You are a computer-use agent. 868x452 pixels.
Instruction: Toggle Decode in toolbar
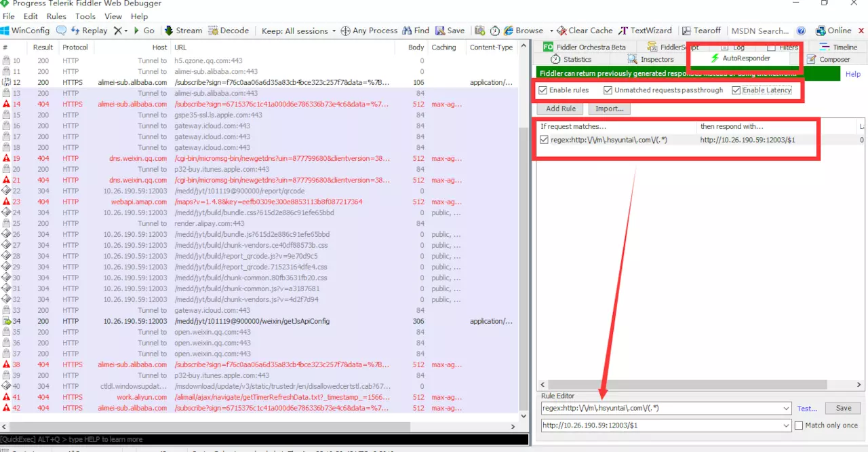(229, 31)
